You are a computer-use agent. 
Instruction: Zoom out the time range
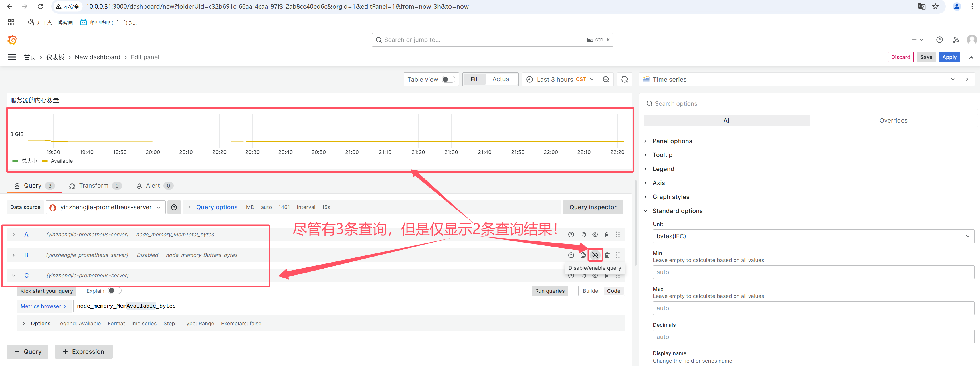[606, 79]
